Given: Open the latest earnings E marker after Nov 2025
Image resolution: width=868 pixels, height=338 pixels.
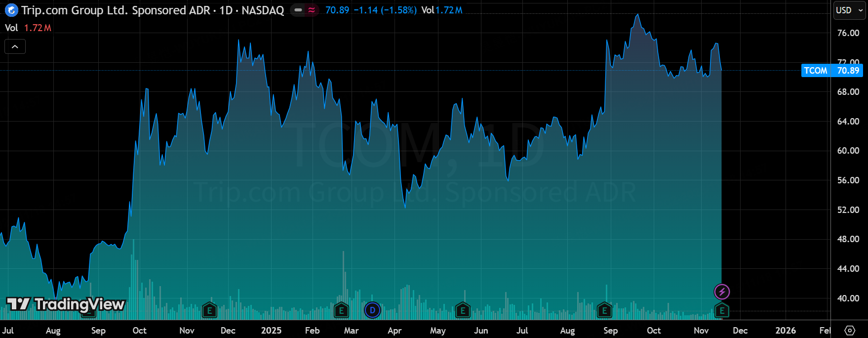Looking at the screenshot, I should pyautogui.click(x=722, y=311).
